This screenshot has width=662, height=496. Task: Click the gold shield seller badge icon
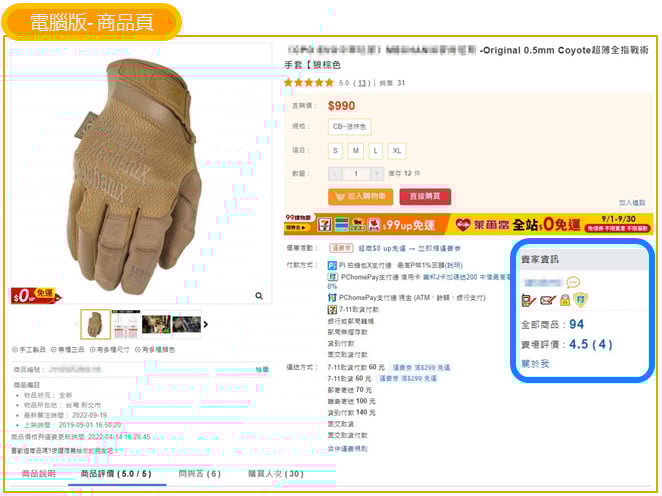581,300
